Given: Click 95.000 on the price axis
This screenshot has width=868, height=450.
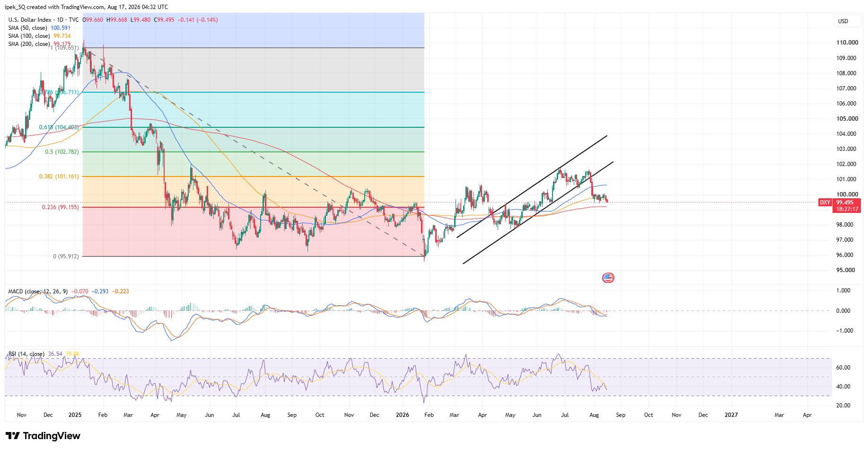Looking at the screenshot, I should [846, 270].
